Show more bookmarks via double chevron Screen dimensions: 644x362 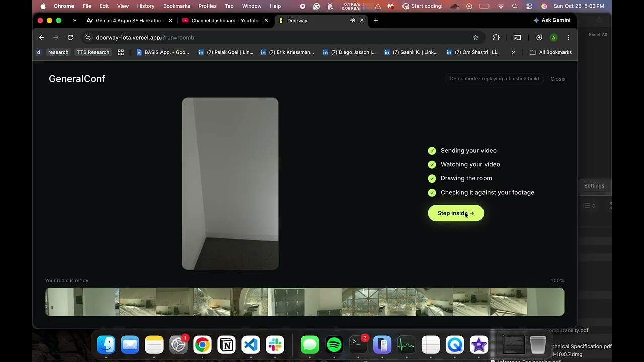[513, 52]
